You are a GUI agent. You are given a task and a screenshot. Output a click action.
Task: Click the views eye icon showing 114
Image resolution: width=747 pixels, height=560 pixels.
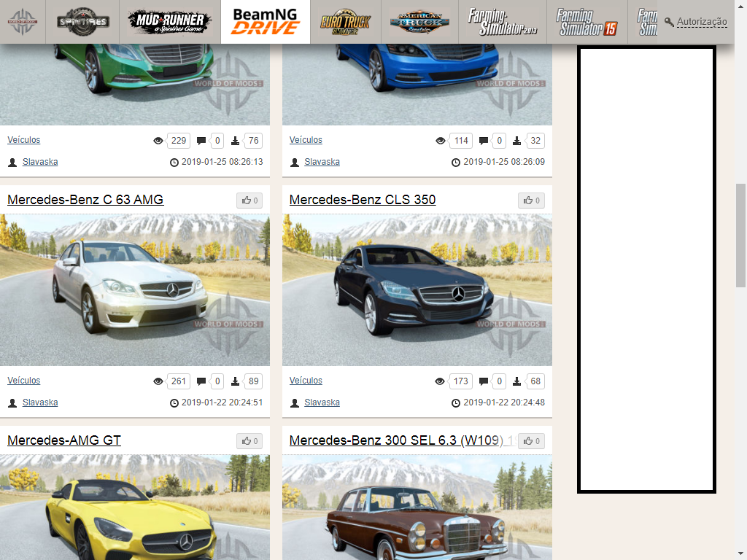coord(440,141)
